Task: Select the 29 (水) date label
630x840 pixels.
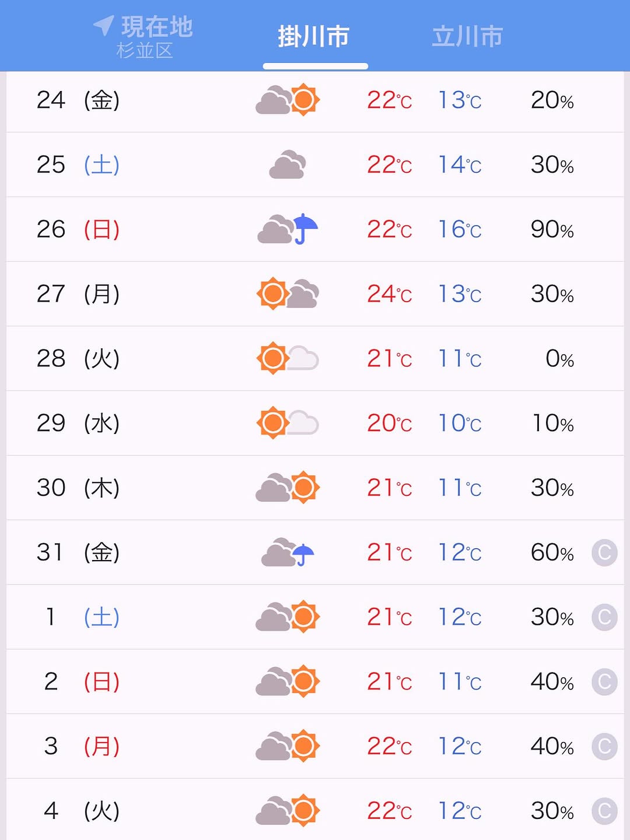Action: pyautogui.click(x=78, y=423)
